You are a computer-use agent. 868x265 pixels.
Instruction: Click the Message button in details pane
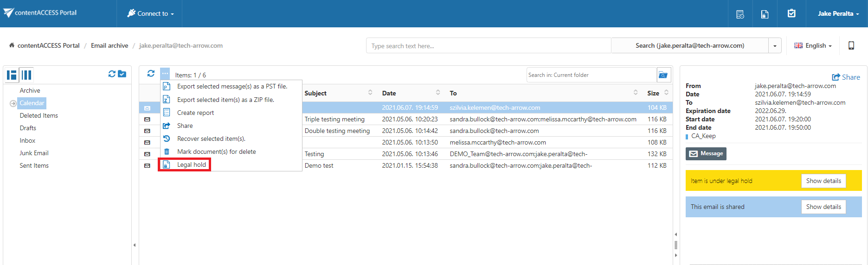706,154
